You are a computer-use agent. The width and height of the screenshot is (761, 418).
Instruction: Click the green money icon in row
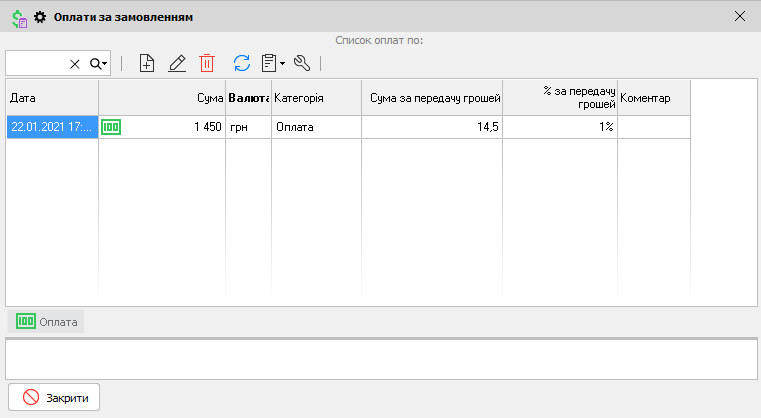tap(111, 127)
